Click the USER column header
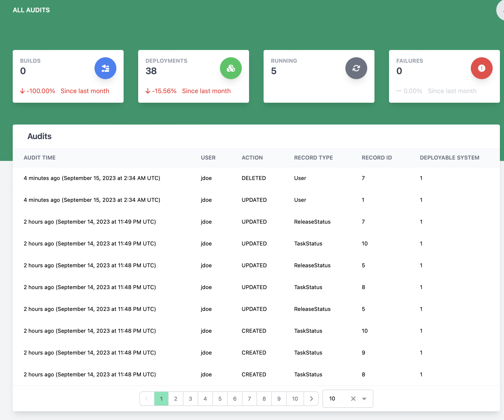504x420 pixels. click(x=208, y=158)
